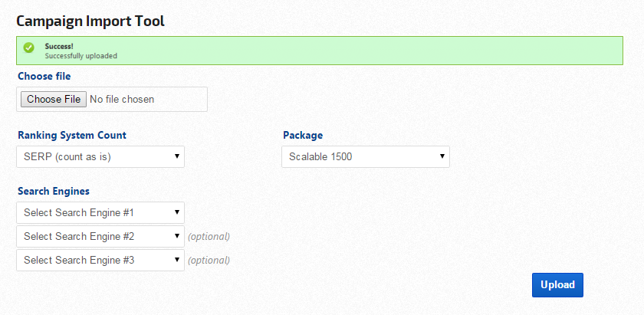Click "(optional)" beside Search Engine #2
644x315 pixels.
[209, 237]
